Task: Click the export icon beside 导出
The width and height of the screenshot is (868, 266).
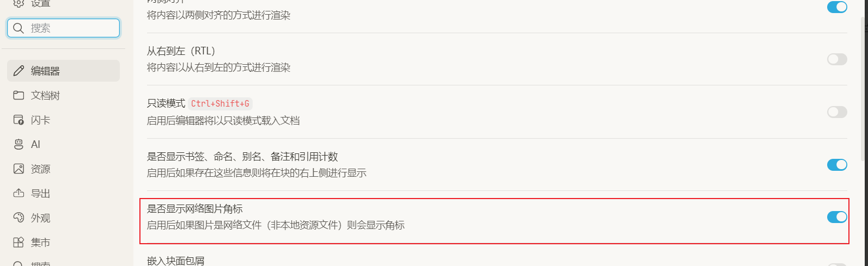Action: tap(19, 193)
